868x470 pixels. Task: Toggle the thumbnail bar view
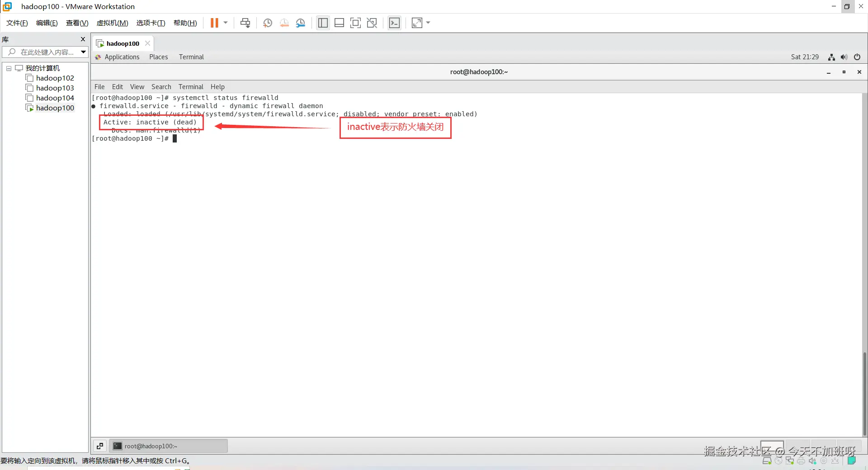coord(339,23)
